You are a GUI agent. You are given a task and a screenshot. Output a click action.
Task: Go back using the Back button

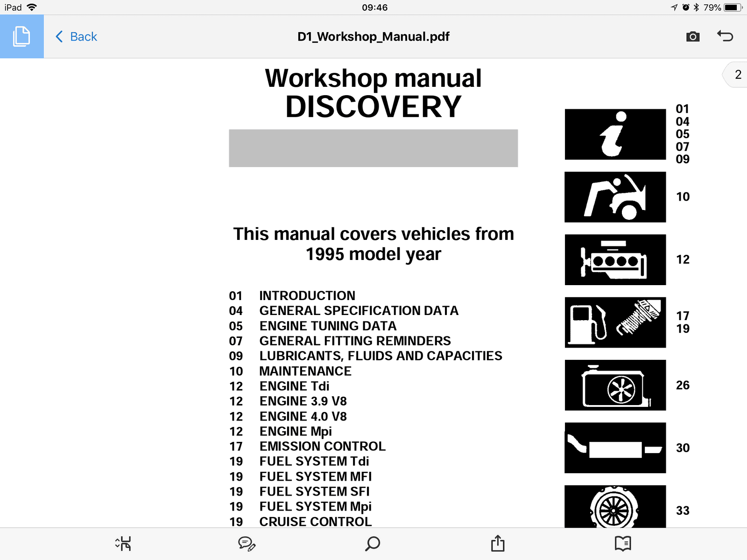coord(76,36)
